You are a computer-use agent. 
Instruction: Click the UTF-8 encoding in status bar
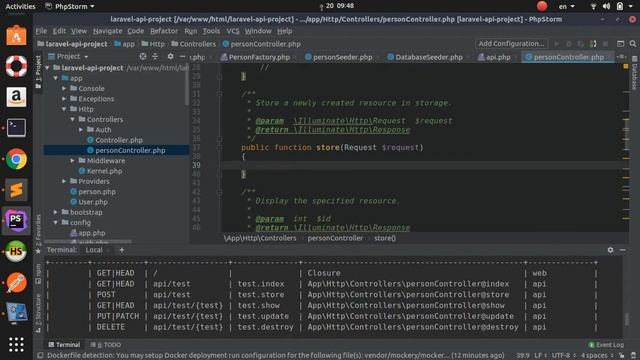pyautogui.click(x=562, y=356)
